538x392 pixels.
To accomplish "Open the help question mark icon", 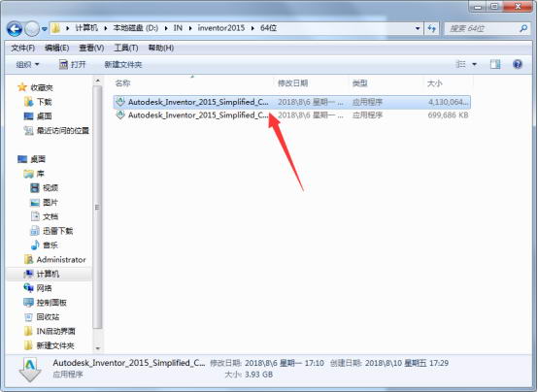I will [518, 64].
